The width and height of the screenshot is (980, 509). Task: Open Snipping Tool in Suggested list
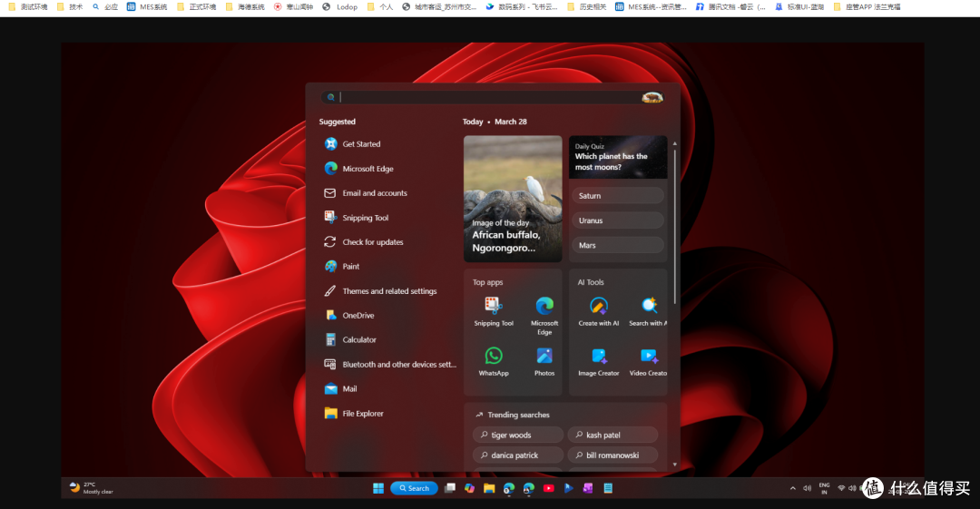(x=357, y=218)
